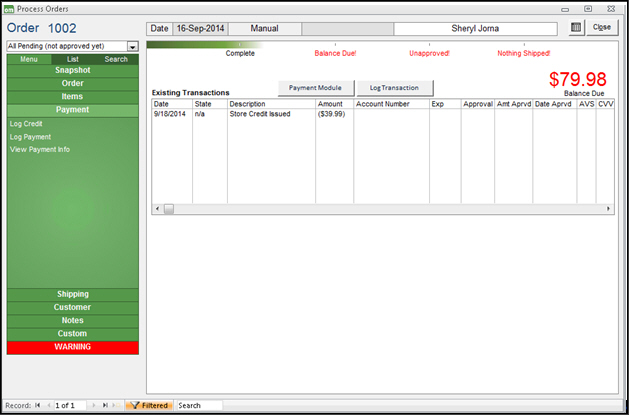Click the Process Orders title bar icon
Viewport: 629px width, 415px height.
click(9, 8)
